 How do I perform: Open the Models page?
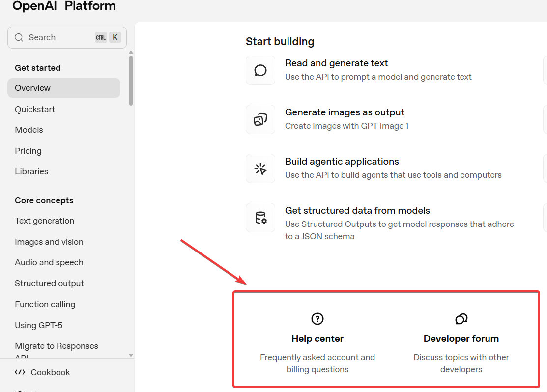pos(29,130)
